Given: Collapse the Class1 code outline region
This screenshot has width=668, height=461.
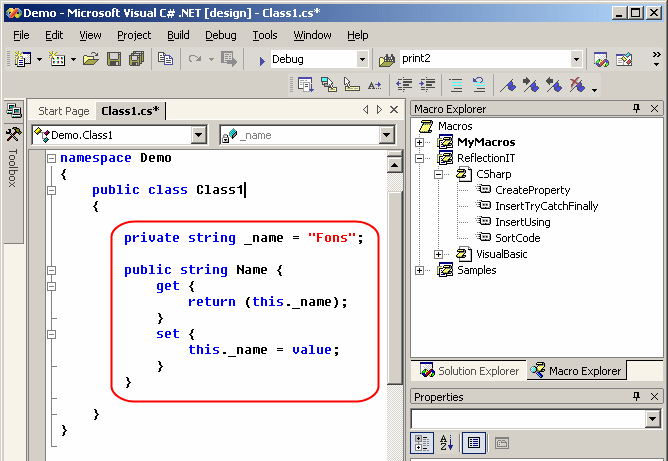Looking at the screenshot, I should (x=52, y=190).
